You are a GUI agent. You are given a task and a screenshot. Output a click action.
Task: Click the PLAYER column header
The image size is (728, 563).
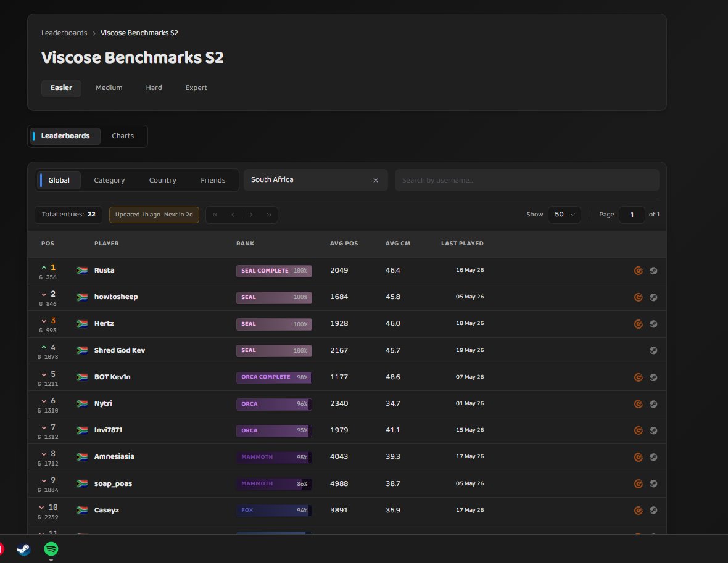coord(106,244)
